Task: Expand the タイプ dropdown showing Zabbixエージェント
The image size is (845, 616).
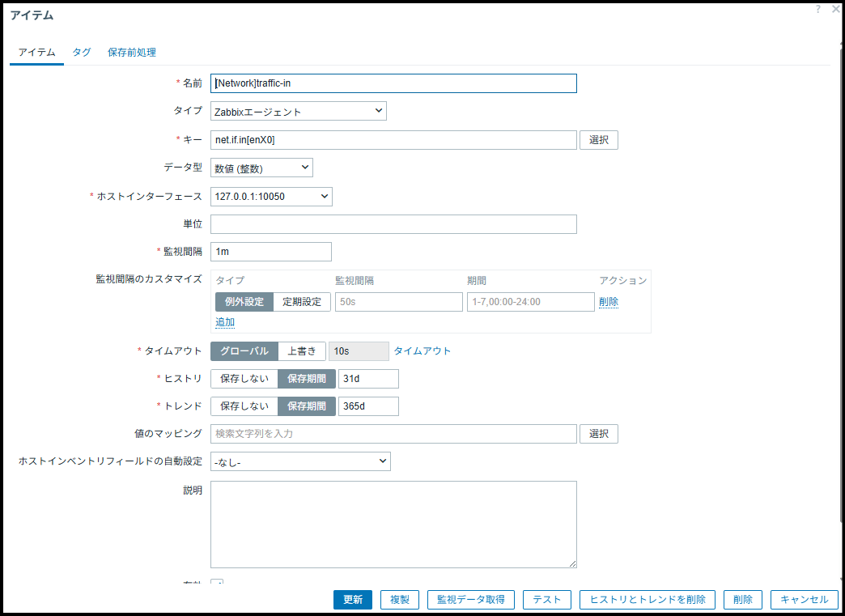Action: point(298,111)
